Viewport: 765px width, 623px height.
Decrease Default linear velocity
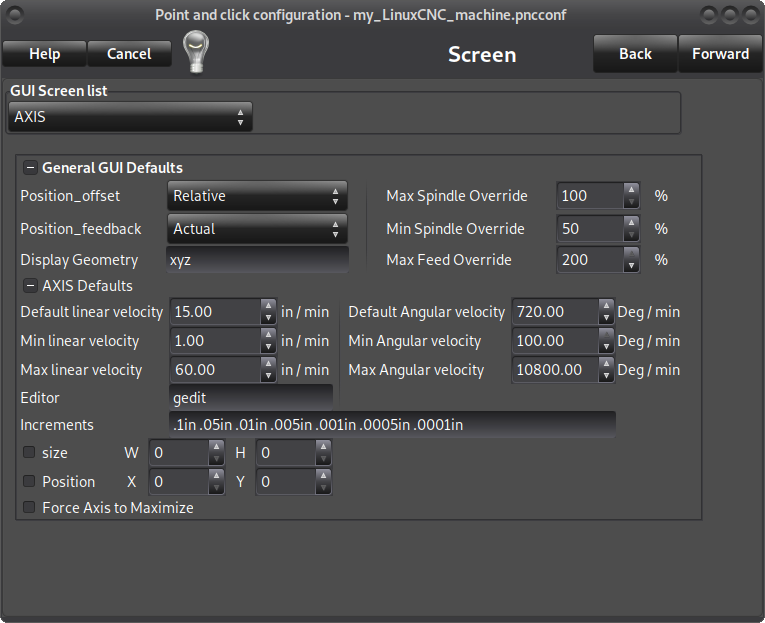pos(268,318)
